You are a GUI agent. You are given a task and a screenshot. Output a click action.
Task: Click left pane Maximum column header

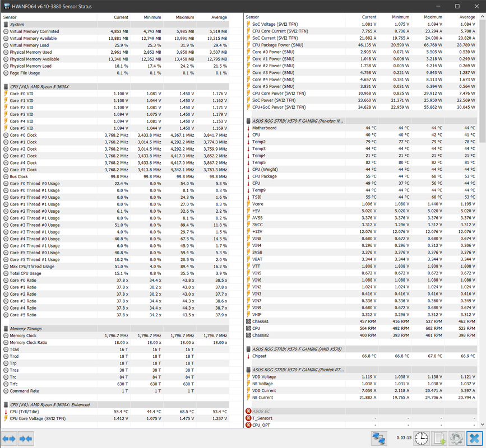tap(180, 17)
